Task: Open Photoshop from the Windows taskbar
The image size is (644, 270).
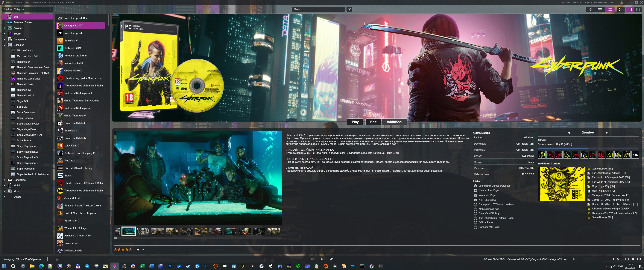Action: (170, 266)
